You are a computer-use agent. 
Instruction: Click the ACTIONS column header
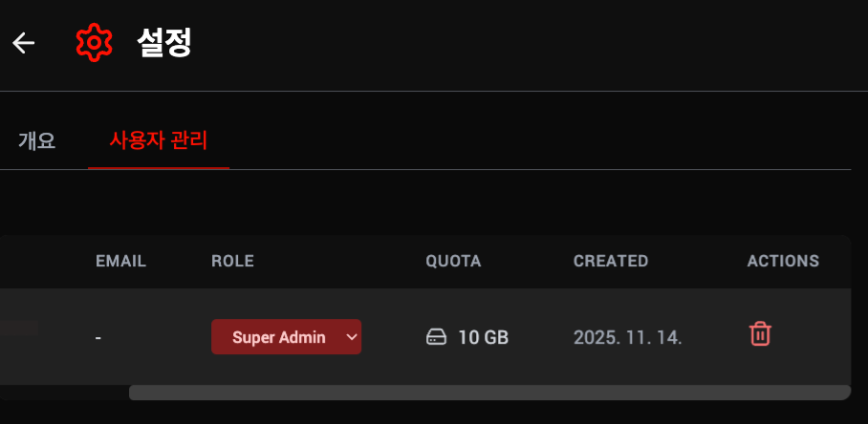click(783, 261)
